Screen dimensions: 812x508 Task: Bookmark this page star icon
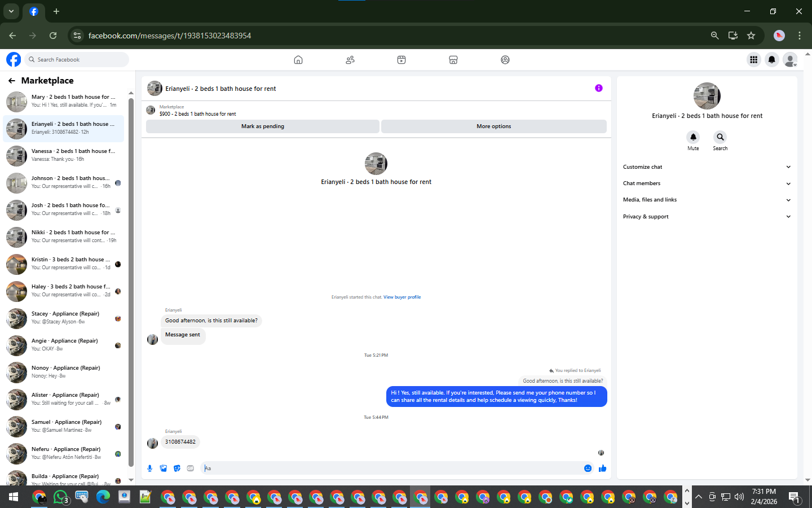coord(751,36)
